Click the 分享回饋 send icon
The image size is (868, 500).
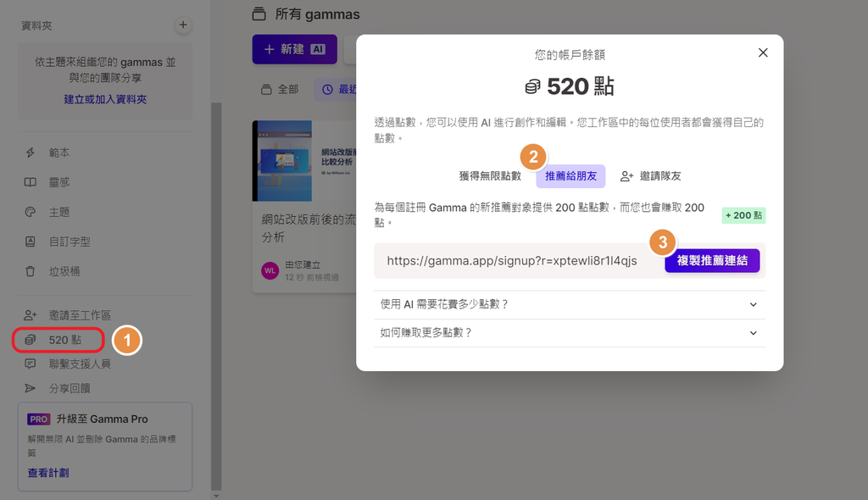[31, 388]
